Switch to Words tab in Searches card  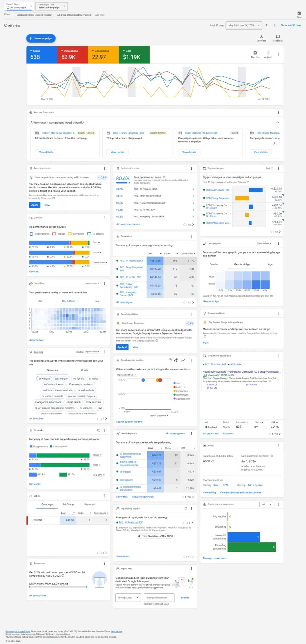tap(84, 370)
